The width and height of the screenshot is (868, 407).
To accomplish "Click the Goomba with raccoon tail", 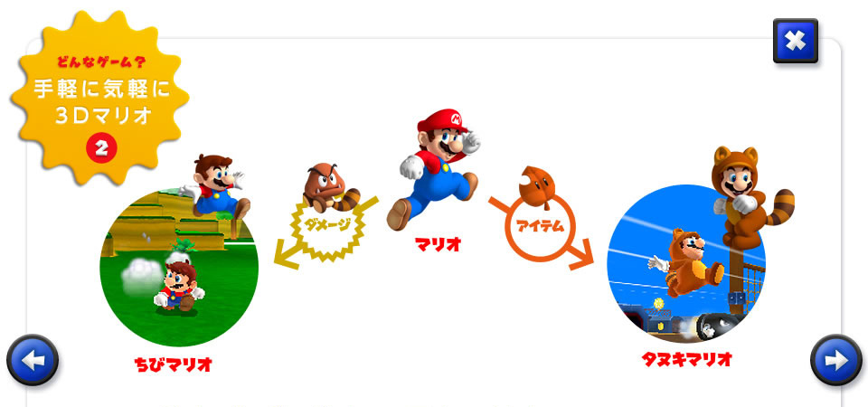I will (329, 187).
